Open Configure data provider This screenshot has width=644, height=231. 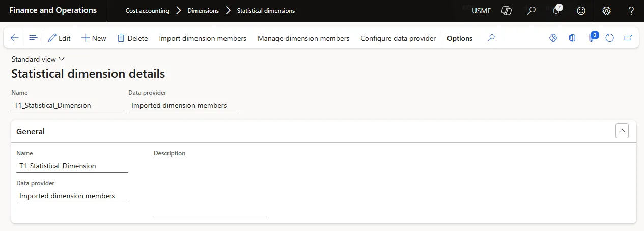[x=398, y=38]
